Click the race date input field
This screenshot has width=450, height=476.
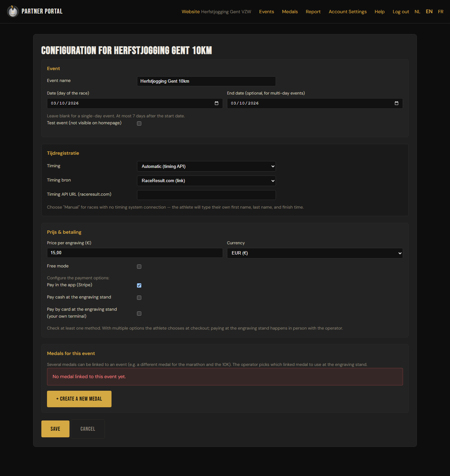coord(135,103)
